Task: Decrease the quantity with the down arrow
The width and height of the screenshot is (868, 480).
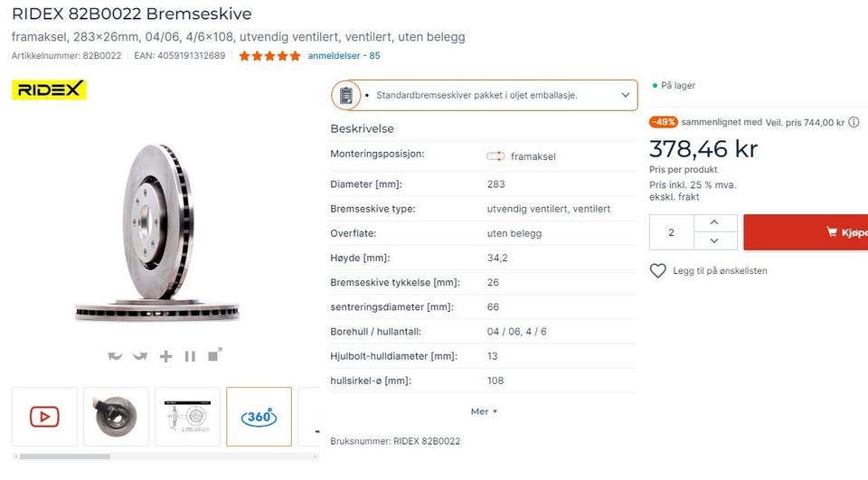Action: pyautogui.click(x=715, y=241)
